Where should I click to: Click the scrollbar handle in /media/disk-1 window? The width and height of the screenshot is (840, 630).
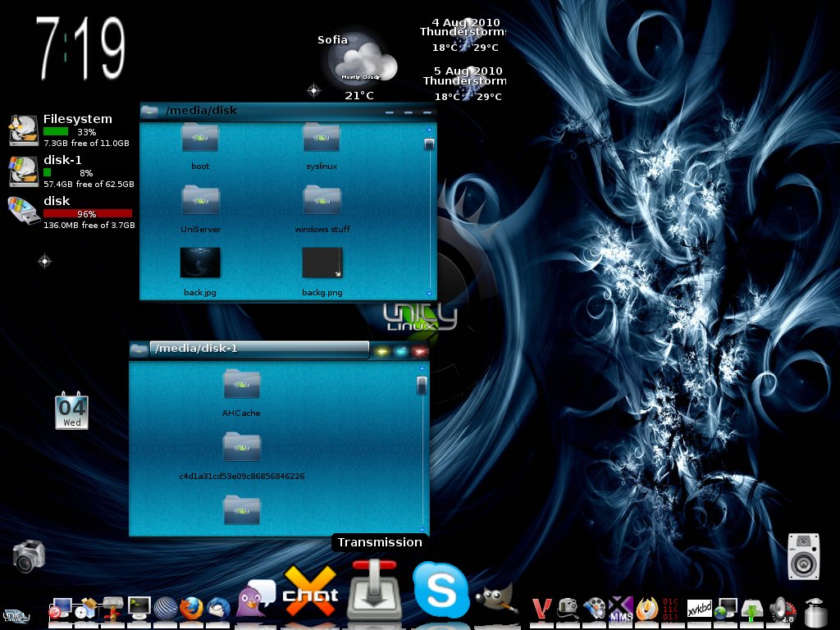(x=422, y=386)
